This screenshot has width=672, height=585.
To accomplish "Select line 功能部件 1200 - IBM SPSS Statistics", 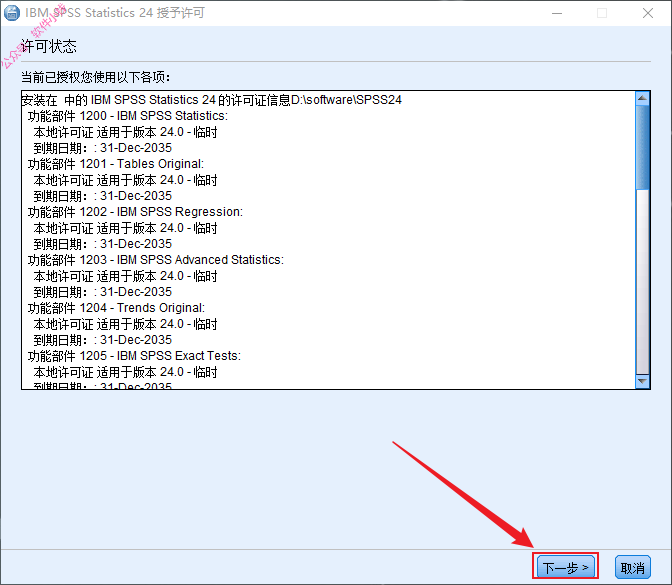I will pos(128,116).
